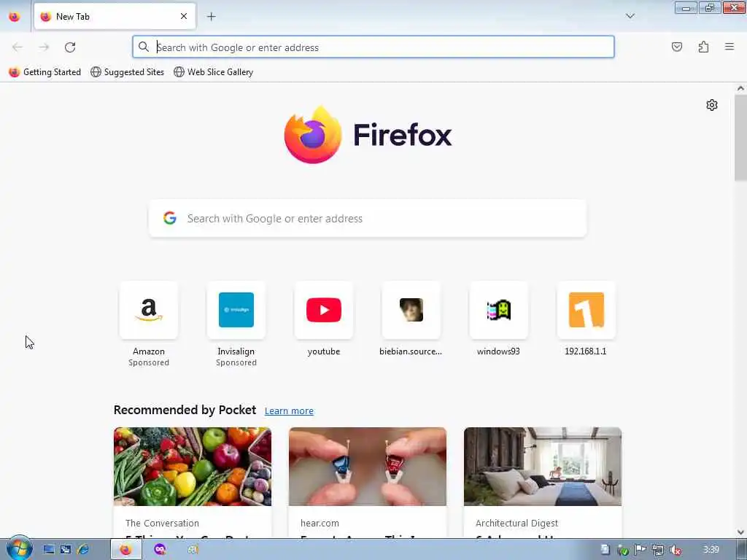Focus the address bar input

[373, 47]
